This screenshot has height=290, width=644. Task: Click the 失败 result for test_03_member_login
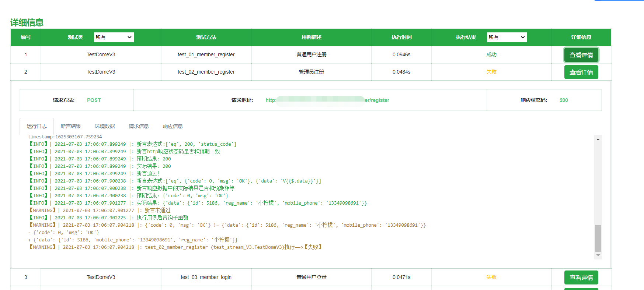pyautogui.click(x=491, y=277)
